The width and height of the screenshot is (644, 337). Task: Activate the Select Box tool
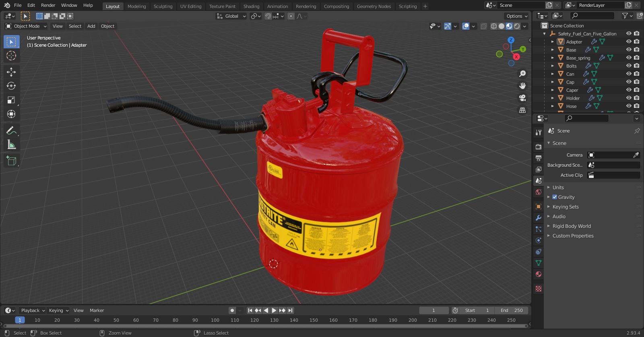tap(11, 41)
